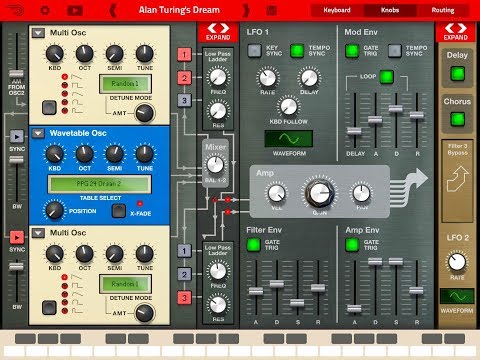Click the logo icon in top-left corner

tap(15, 10)
